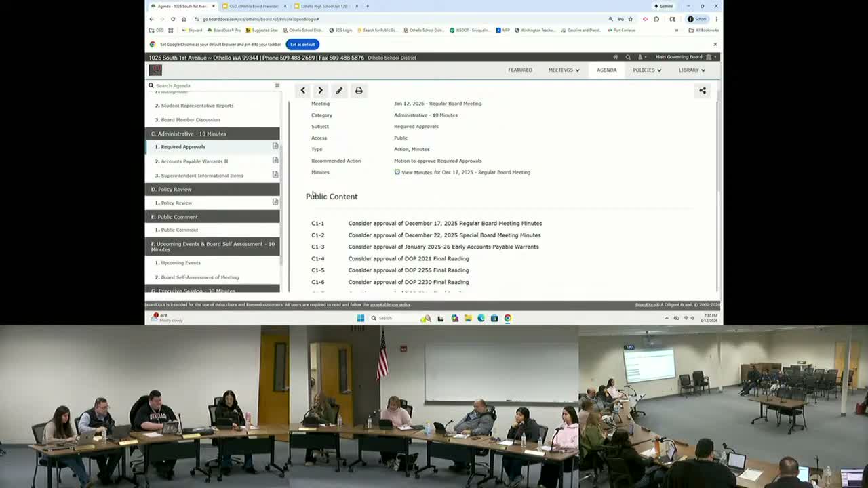Image resolution: width=868 pixels, height=488 pixels.
Task: Click the C1-4 DOP 2021 Final Reading text
Action: coord(408,258)
